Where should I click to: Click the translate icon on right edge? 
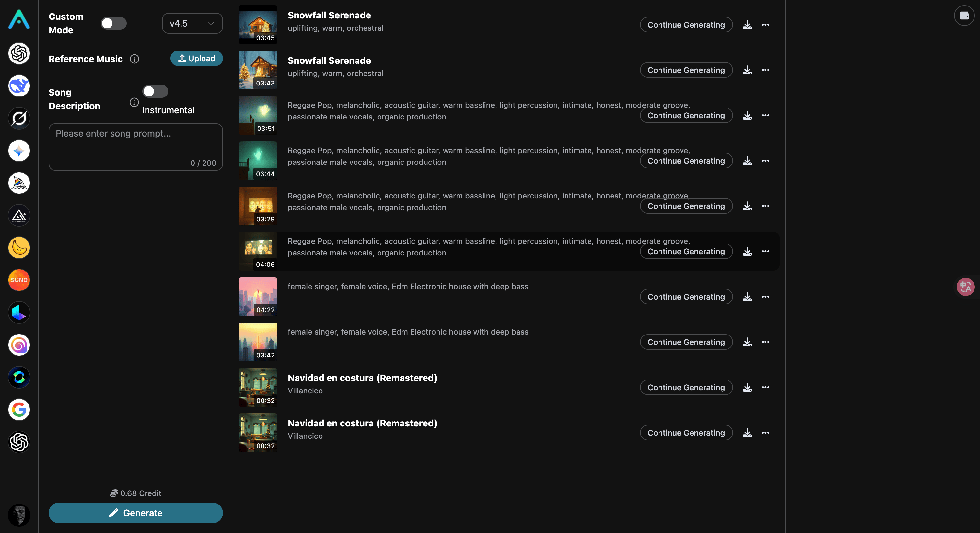(x=965, y=287)
